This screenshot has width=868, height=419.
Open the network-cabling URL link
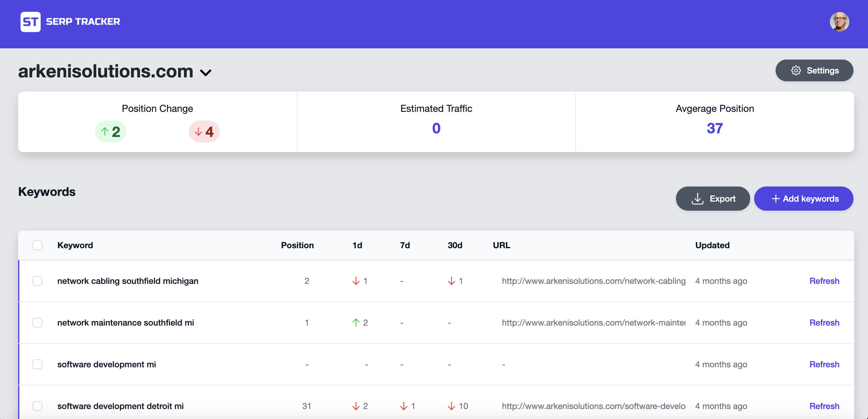tap(593, 281)
